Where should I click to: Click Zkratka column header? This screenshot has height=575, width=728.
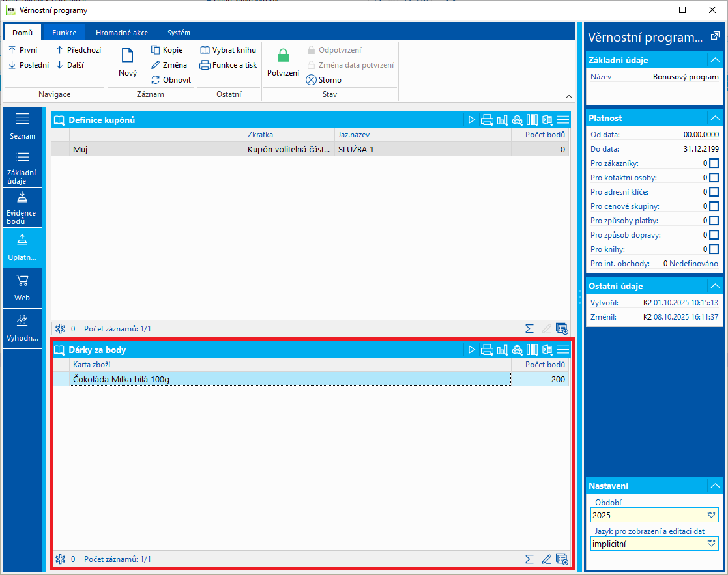click(x=289, y=135)
